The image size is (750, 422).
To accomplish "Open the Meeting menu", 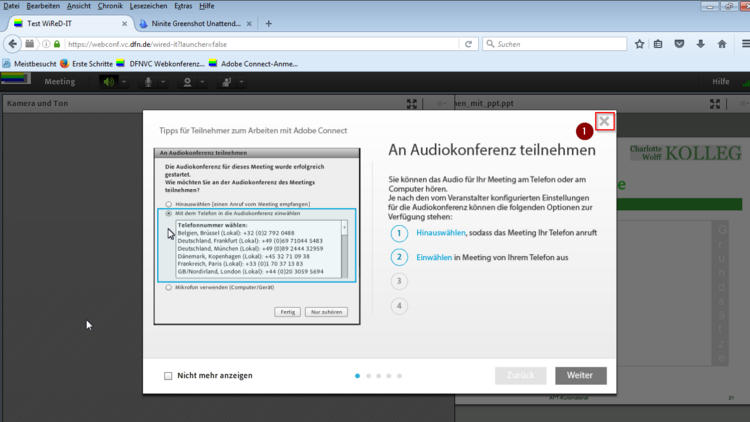I will [x=60, y=82].
